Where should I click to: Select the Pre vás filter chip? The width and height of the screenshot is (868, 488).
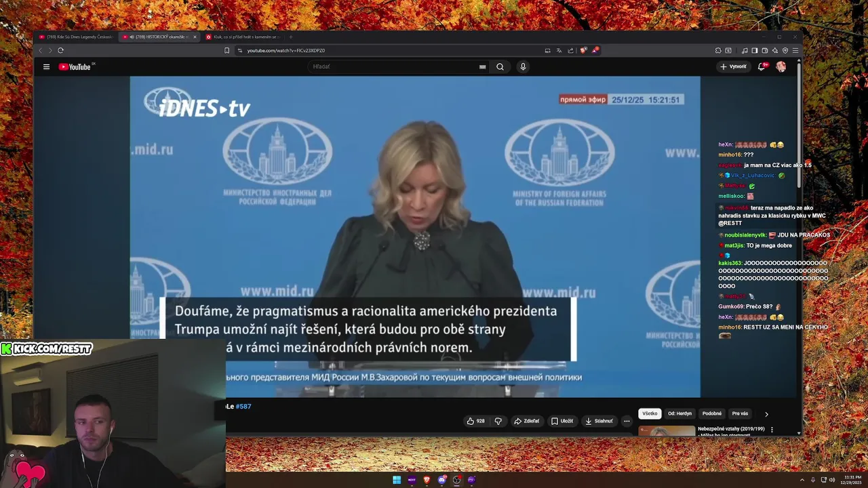click(x=740, y=413)
